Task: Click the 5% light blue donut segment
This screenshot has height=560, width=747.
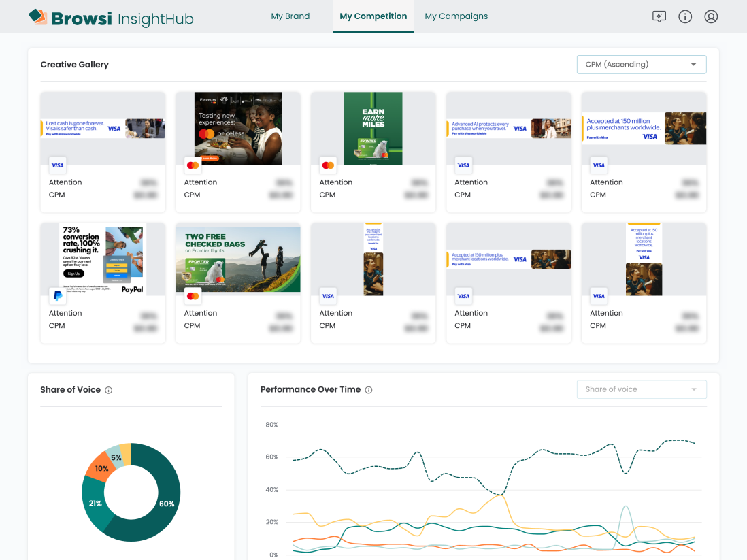Action: pyautogui.click(x=116, y=457)
